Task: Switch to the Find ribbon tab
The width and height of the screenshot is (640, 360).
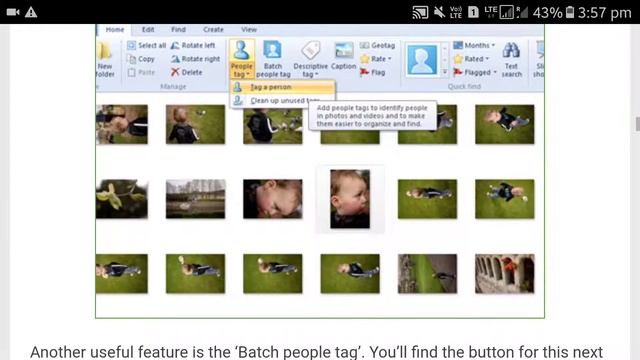Action: (x=178, y=29)
